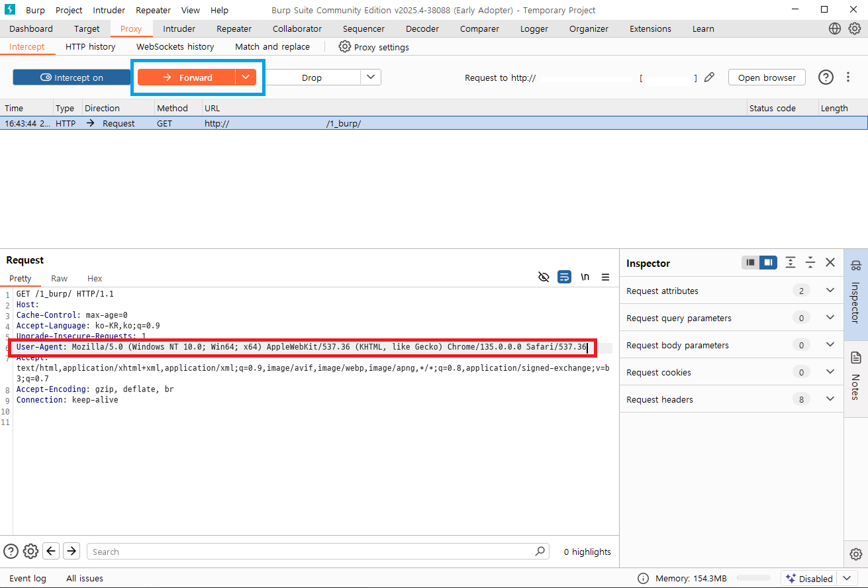Viewport: 868px width, 588px height.
Task: Toggle the Intercept on button
Action: pyautogui.click(x=72, y=77)
